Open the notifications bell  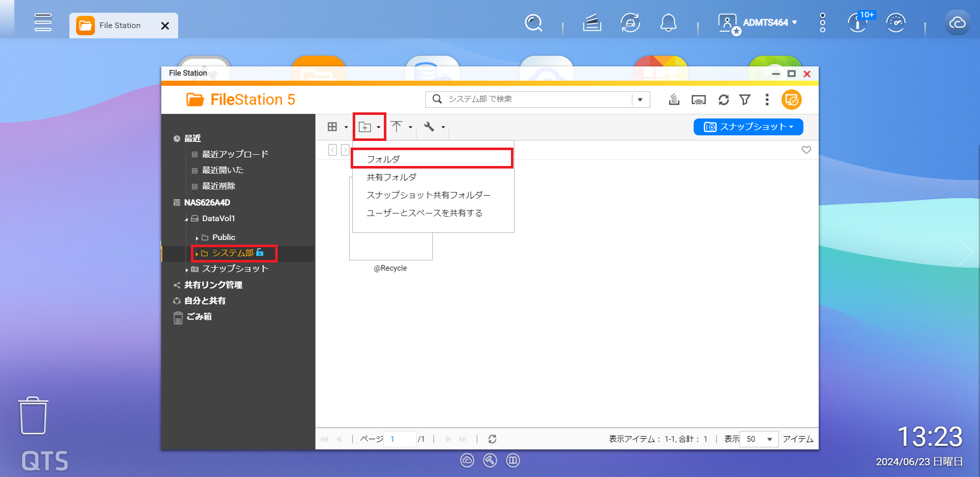point(669,23)
